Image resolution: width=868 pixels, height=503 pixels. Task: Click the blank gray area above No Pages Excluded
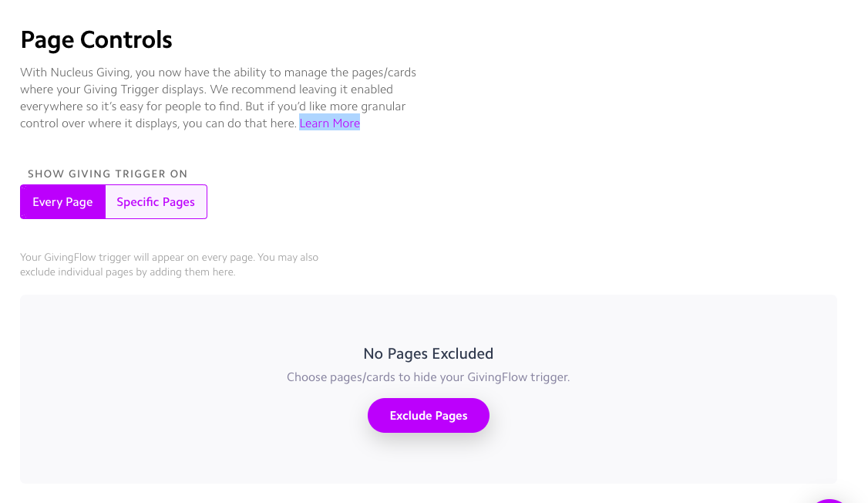[429, 319]
